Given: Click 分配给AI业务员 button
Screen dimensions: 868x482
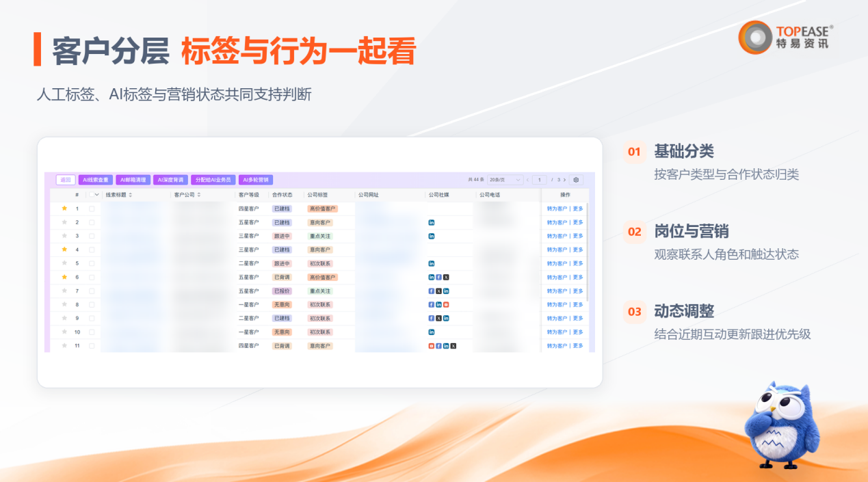Looking at the screenshot, I should (x=213, y=180).
